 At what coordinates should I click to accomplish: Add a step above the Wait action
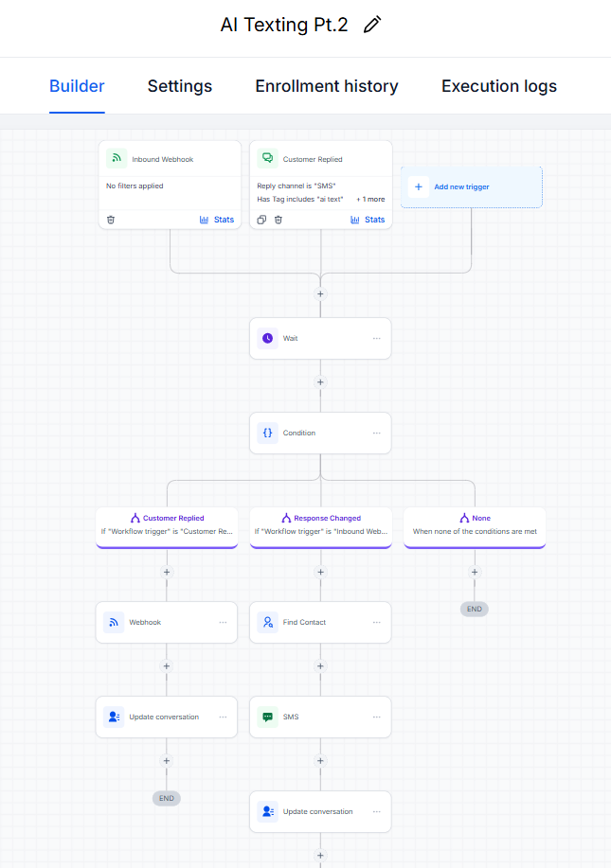tap(320, 294)
